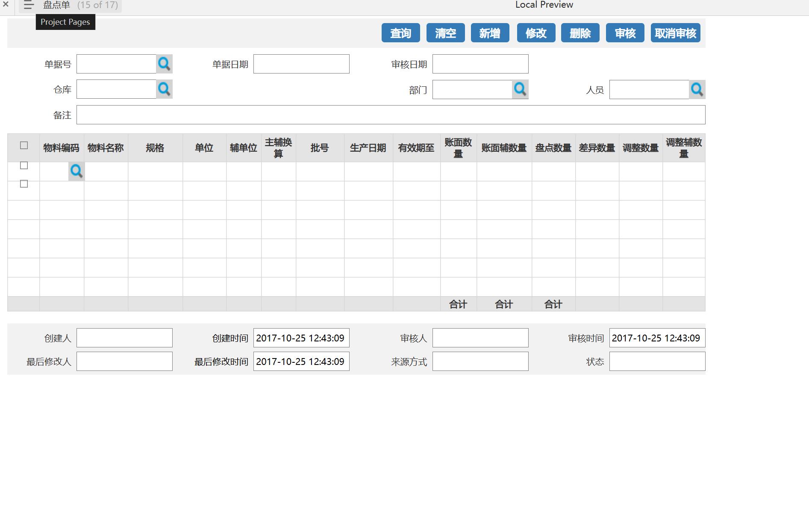The height and width of the screenshot is (532, 809).
Task: Click the 审核时间 date field
Action: coord(657,338)
